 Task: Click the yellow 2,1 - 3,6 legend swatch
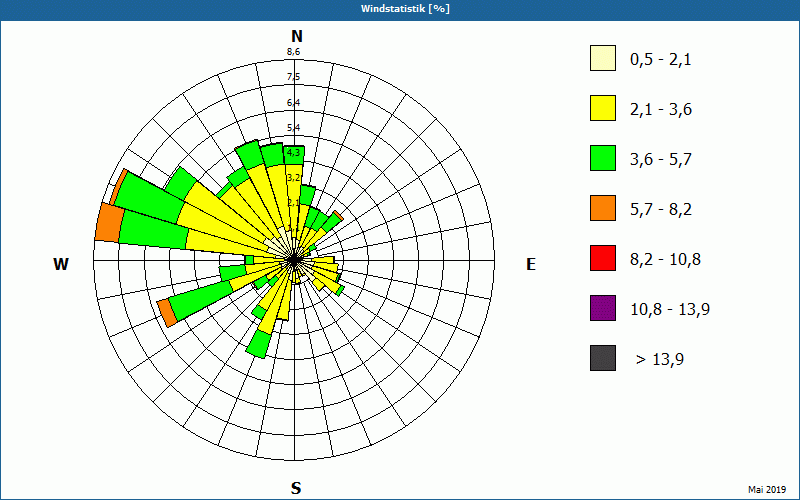coord(603,108)
